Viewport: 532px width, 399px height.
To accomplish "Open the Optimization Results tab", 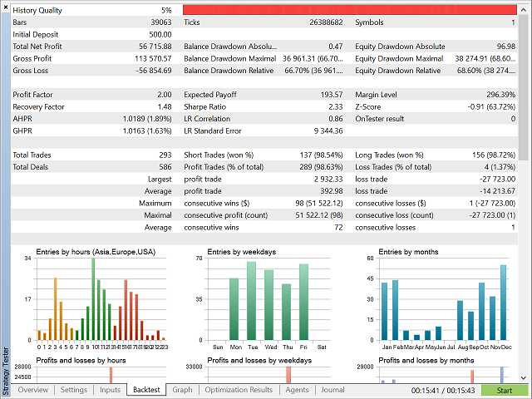I will tap(238, 389).
